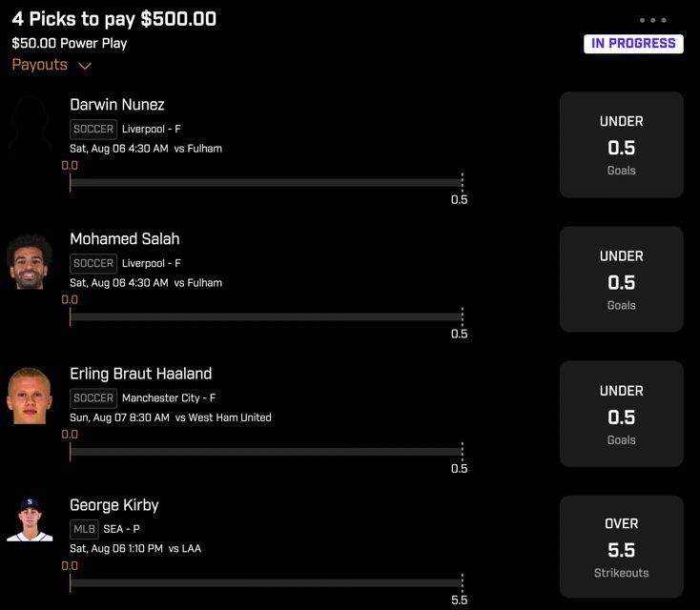Click Darwin Nunez silhouette avatar
The image size is (700, 610).
[30, 125]
